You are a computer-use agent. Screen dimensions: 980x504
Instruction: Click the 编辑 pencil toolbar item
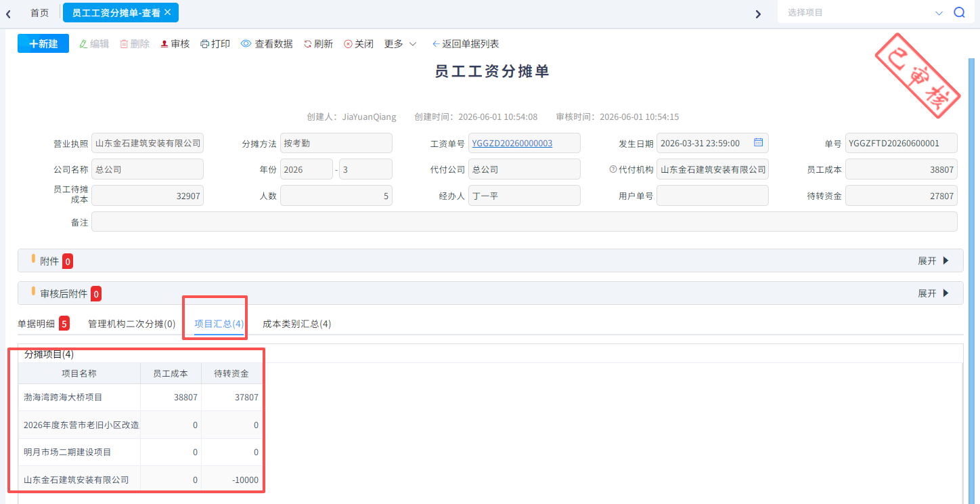tap(94, 44)
